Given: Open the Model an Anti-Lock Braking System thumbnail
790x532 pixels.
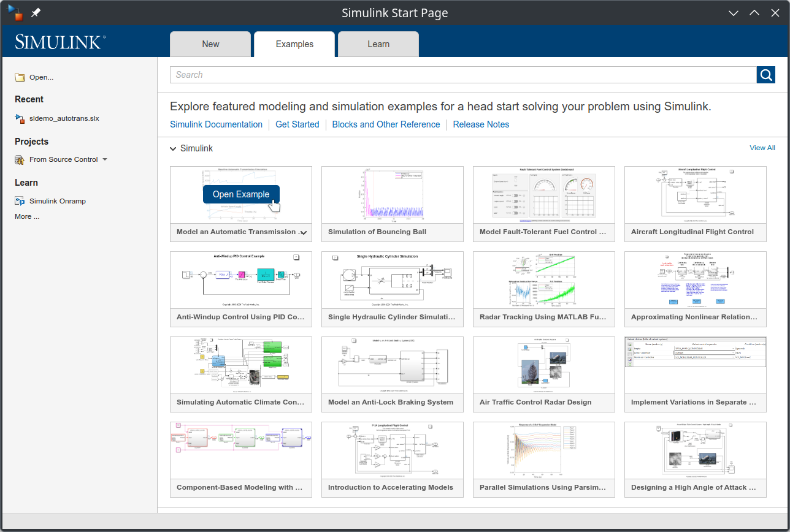Looking at the screenshot, I should 393,365.
